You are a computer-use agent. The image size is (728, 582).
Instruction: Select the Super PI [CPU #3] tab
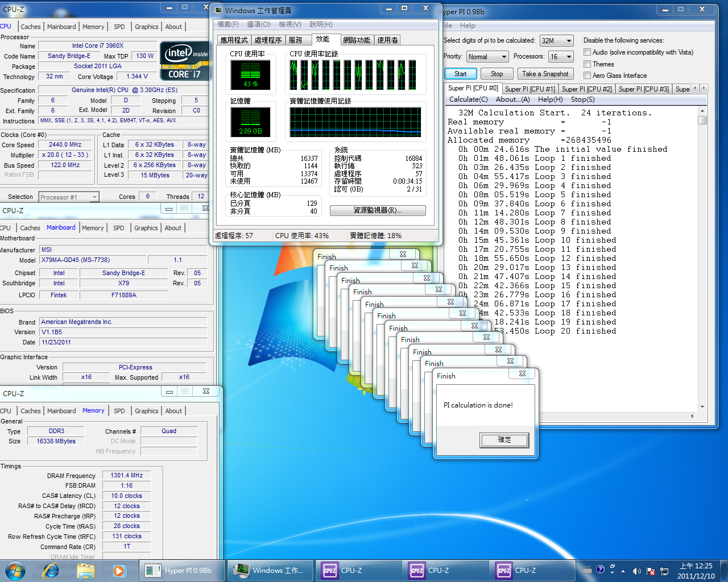pos(643,89)
